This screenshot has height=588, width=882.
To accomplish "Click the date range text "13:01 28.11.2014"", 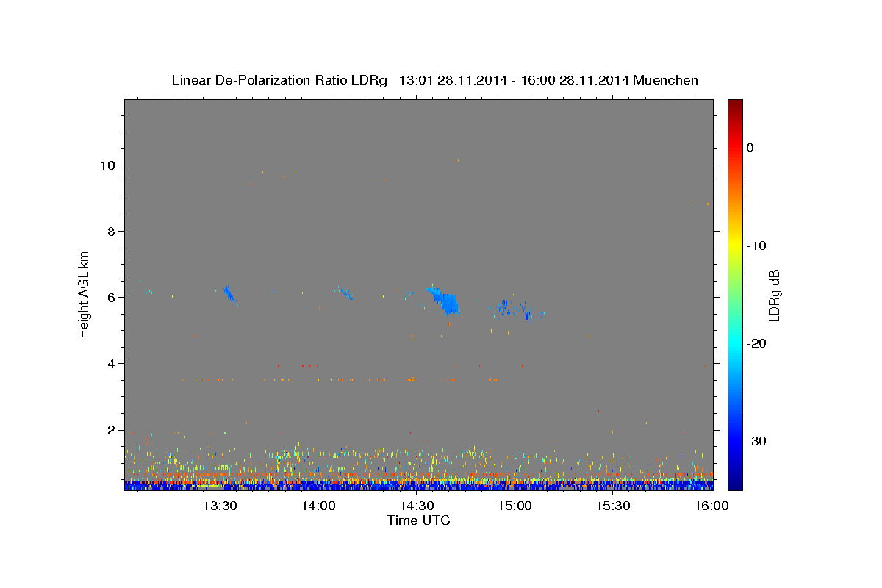I will (452, 80).
